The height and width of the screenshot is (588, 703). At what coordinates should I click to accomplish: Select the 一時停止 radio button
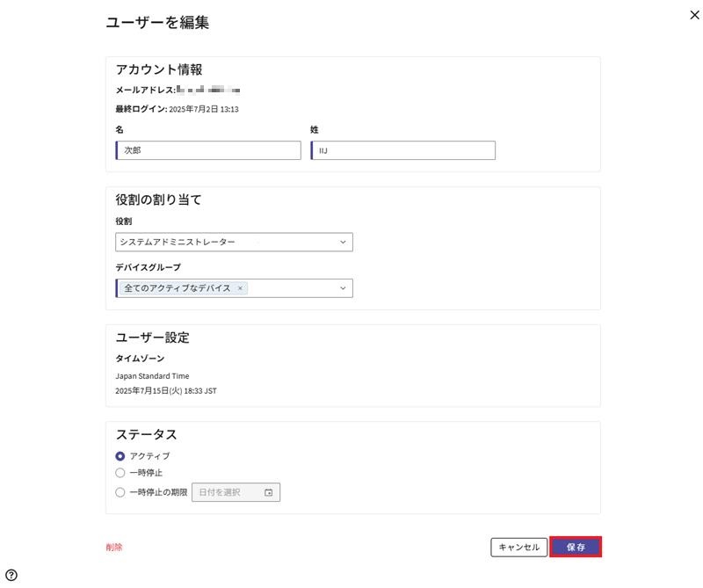120,473
